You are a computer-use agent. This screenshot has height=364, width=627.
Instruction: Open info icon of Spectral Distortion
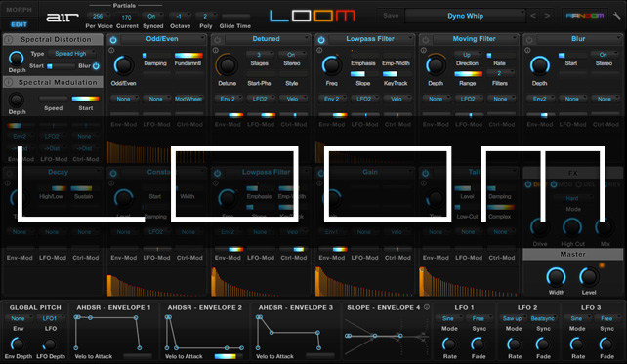tap(9, 40)
